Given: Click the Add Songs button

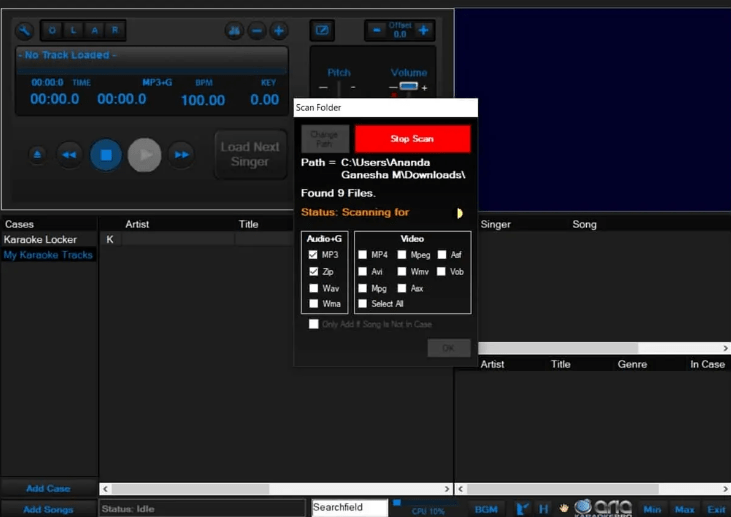Looking at the screenshot, I should tap(48, 509).
